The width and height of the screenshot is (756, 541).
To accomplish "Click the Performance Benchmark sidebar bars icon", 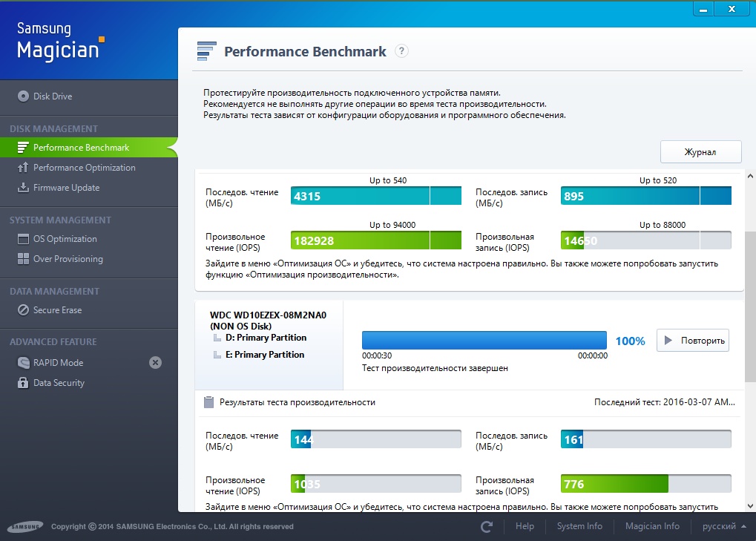I will tap(23, 148).
